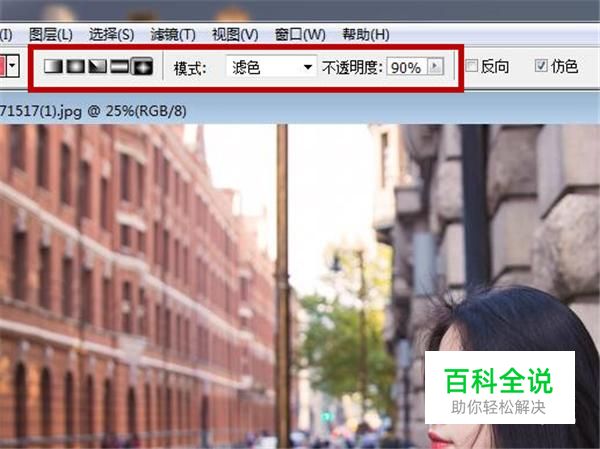Select the radial gradient icon
600x449 pixels.
[75, 66]
